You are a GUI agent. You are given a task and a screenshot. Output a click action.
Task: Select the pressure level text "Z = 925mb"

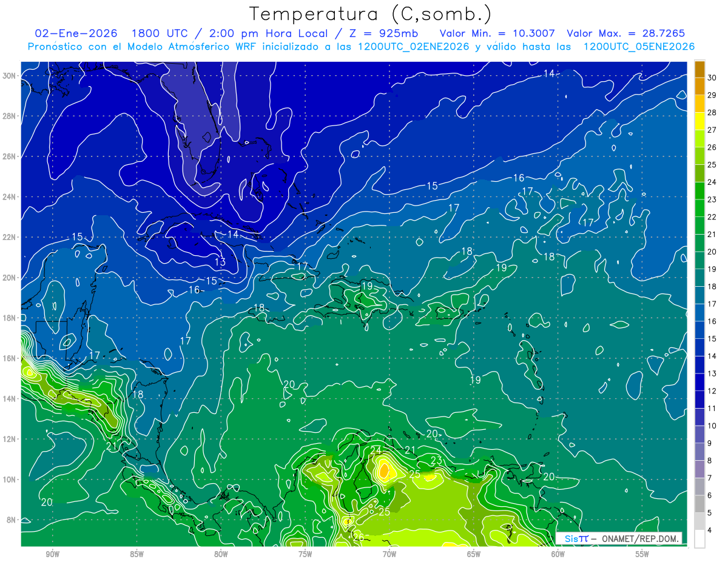point(383,33)
